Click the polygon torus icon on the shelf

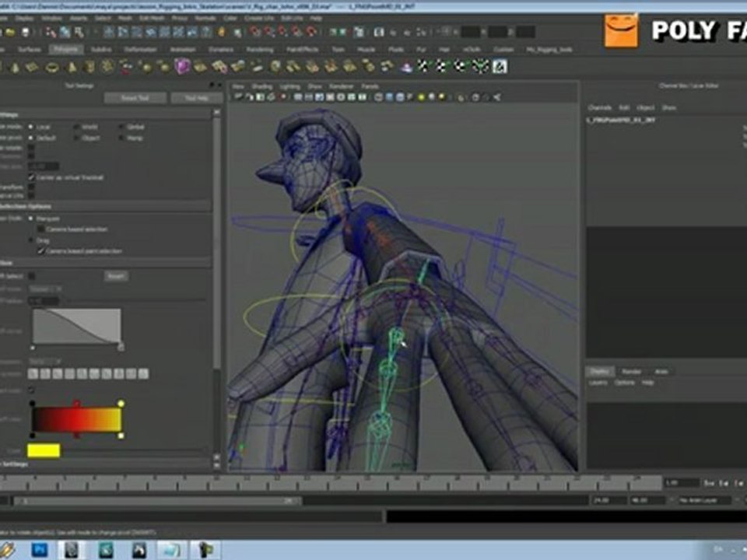pyautogui.click(x=51, y=67)
